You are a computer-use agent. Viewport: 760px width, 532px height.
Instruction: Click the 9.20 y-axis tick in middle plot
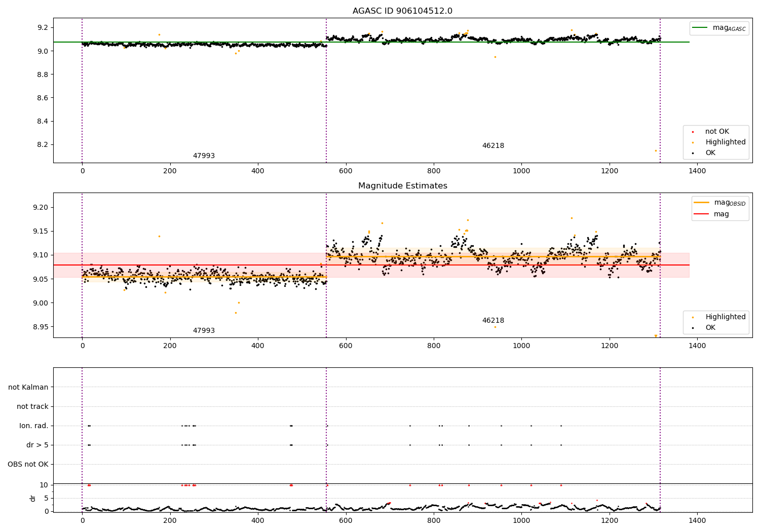(41, 208)
